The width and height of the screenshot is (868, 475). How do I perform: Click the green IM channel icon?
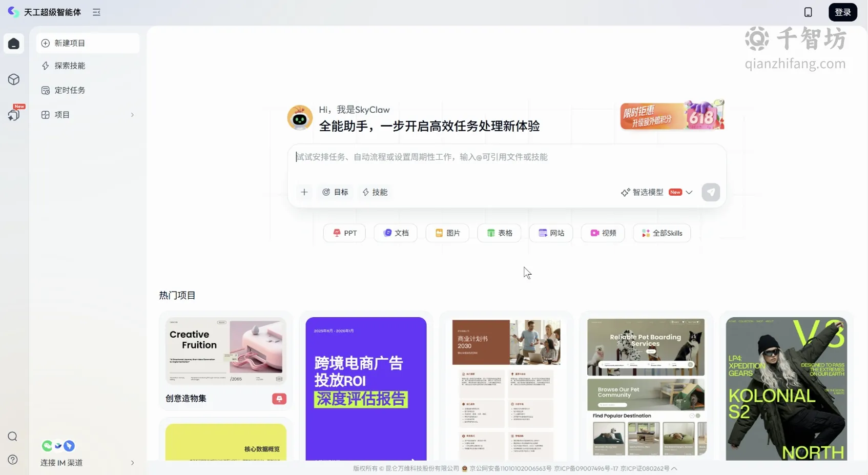click(x=47, y=446)
